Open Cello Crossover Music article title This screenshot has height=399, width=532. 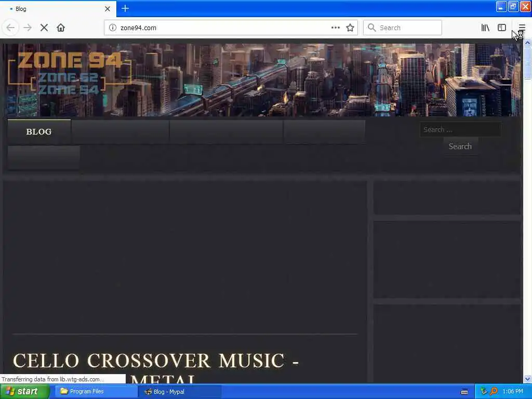pos(155,368)
